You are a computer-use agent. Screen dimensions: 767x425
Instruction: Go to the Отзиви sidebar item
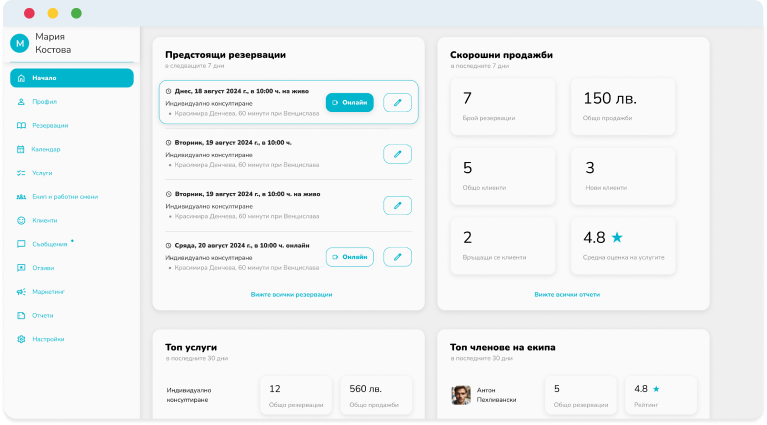43,268
